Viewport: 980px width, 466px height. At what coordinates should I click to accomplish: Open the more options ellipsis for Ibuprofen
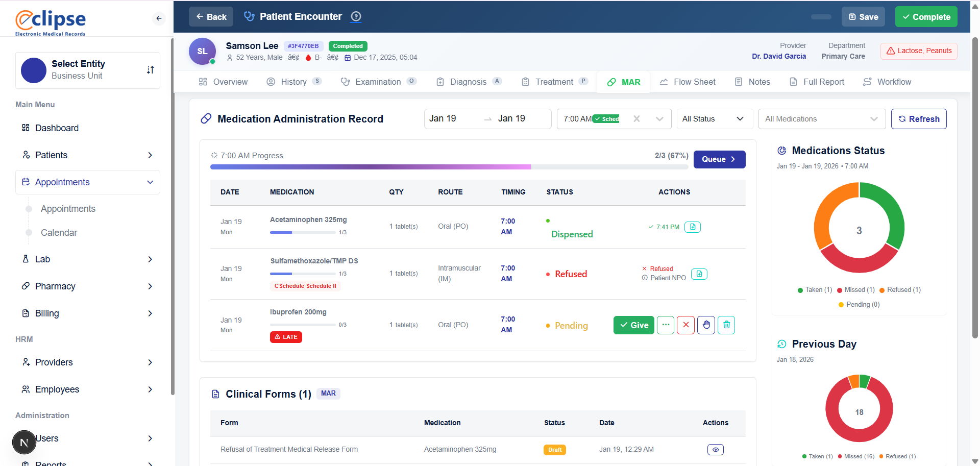point(665,325)
